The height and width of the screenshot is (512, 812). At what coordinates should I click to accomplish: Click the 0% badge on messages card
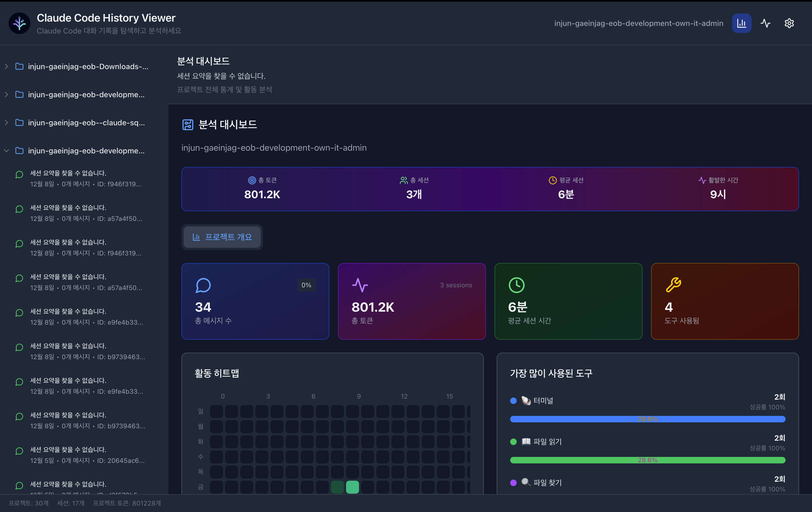click(306, 285)
